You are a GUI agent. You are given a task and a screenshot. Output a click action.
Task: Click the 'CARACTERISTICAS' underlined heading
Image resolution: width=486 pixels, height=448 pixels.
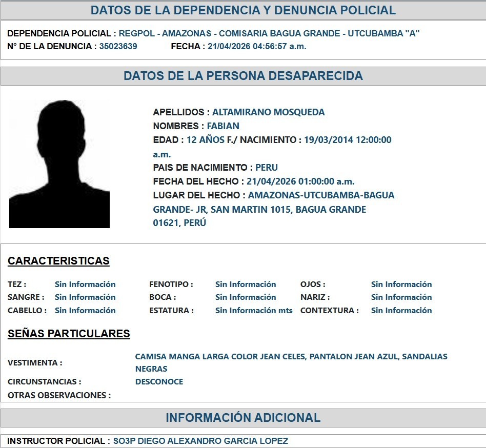pos(58,261)
